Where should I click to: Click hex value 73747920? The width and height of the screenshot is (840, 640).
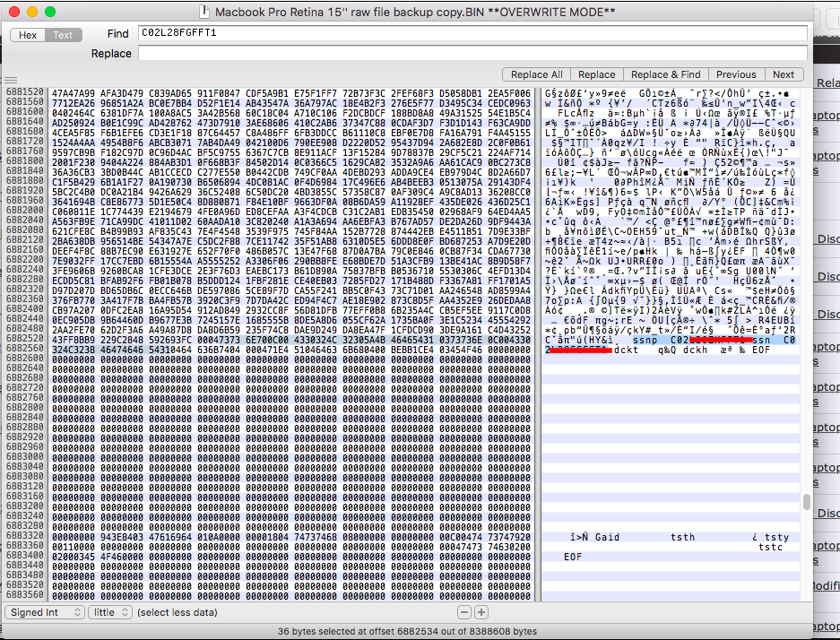tap(509, 537)
